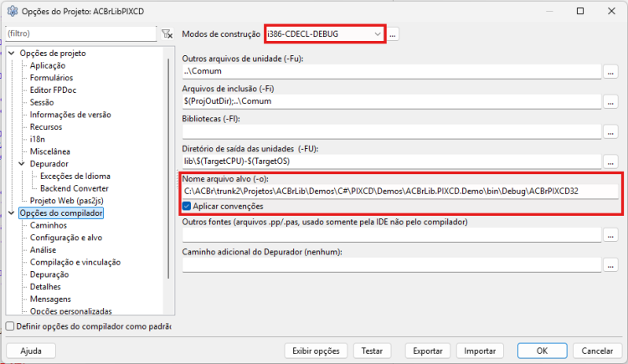Click the Arquivos de inclusão field
The height and width of the screenshot is (364, 628).
[x=392, y=101]
